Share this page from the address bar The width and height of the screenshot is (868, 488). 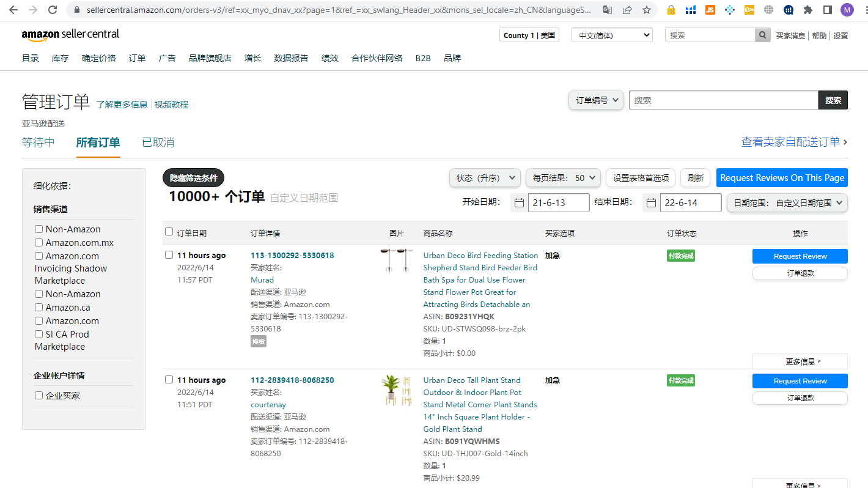pos(627,10)
